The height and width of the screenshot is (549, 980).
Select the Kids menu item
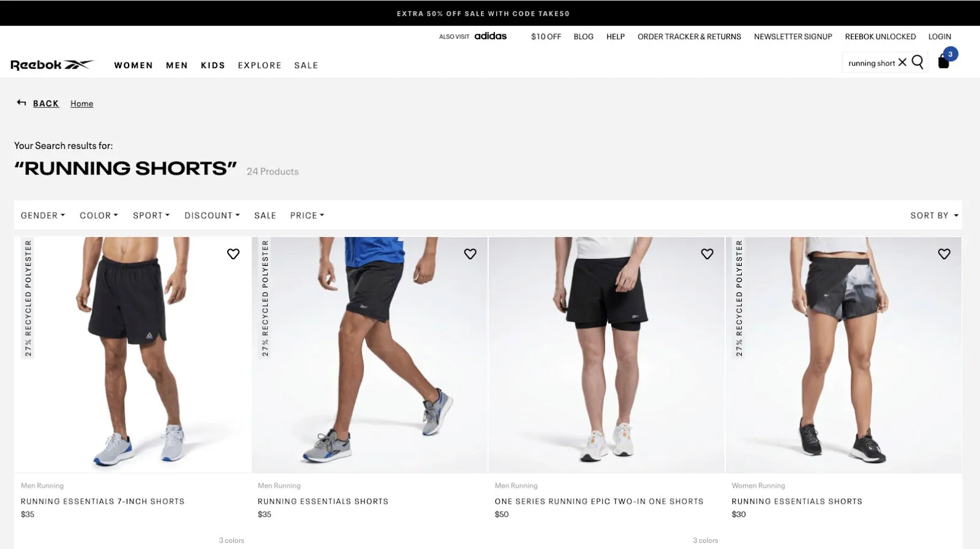pos(213,66)
